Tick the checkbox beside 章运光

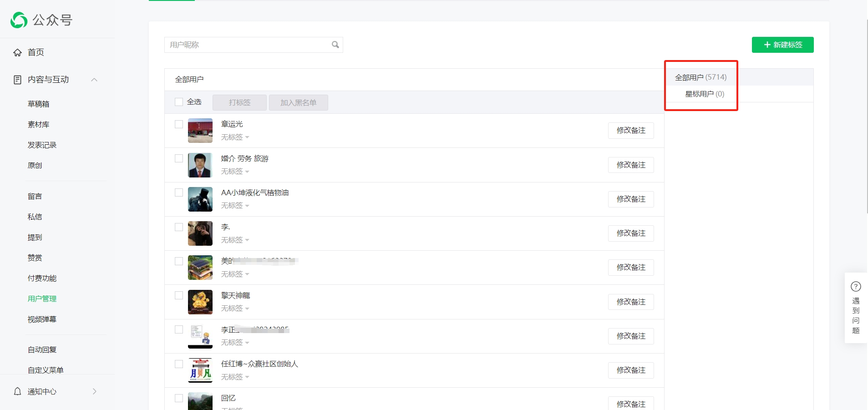coord(179,124)
